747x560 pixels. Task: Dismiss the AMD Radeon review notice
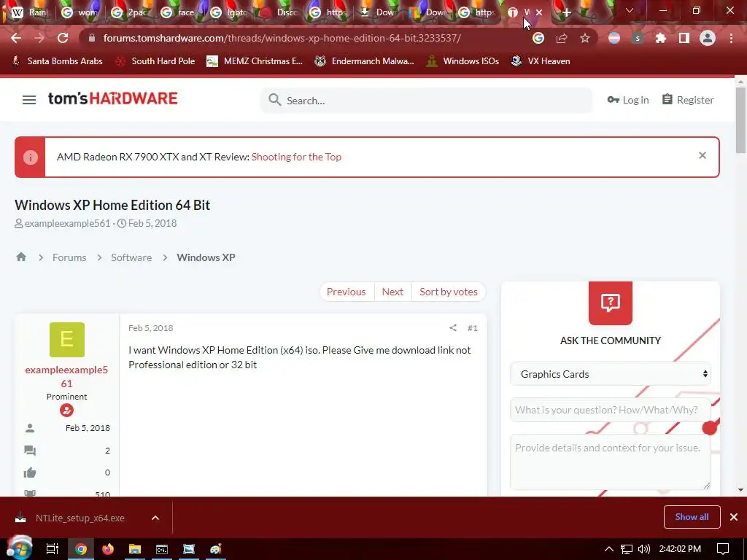click(703, 155)
